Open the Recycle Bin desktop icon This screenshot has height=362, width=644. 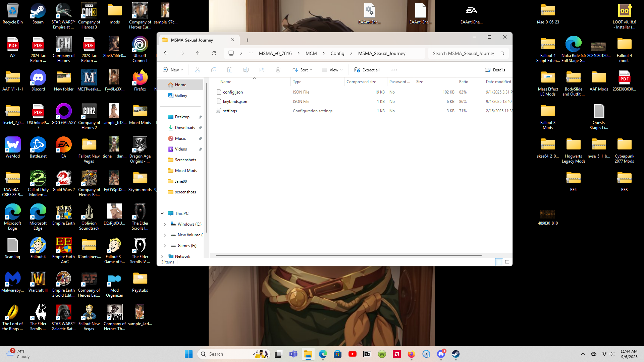click(x=13, y=14)
